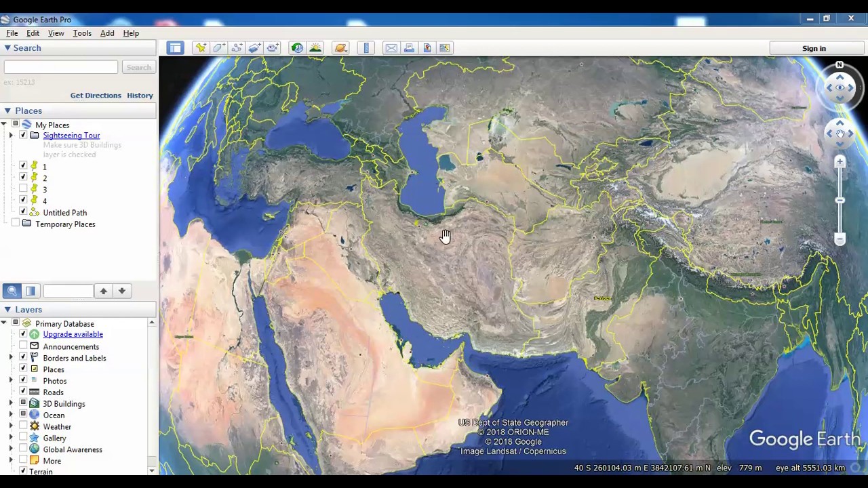Click the Untitled Path icon in Places
The height and width of the screenshot is (488, 868).
point(35,212)
